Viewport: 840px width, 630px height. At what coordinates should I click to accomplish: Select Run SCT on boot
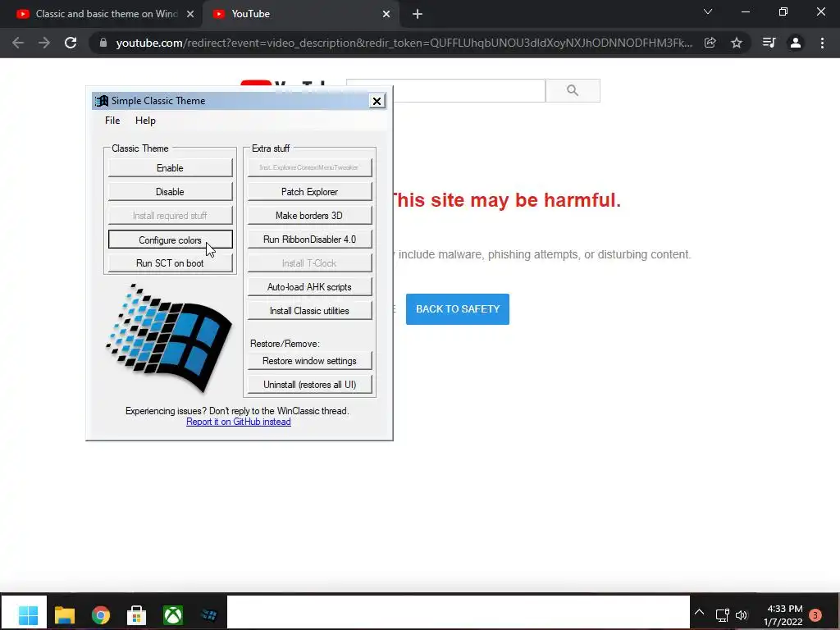(x=170, y=263)
